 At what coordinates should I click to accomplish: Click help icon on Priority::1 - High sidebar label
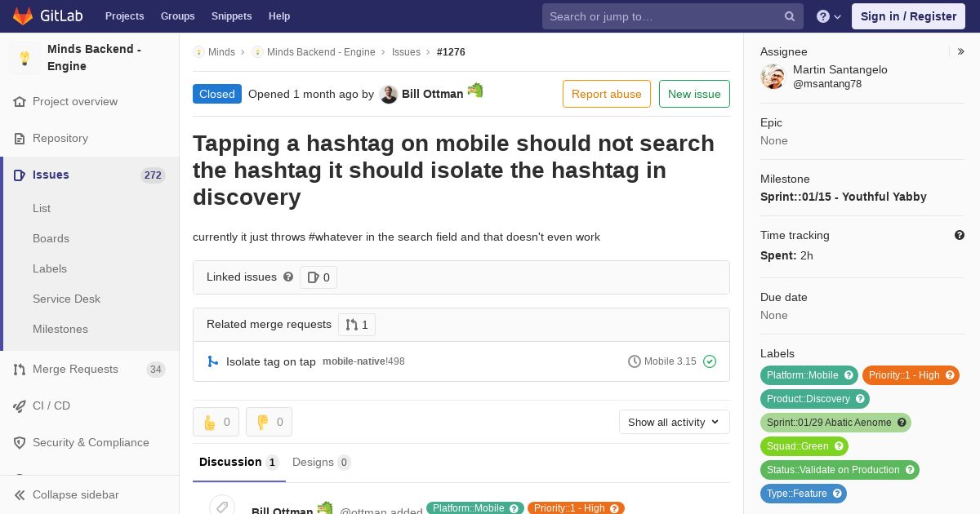[x=950, y=375]
